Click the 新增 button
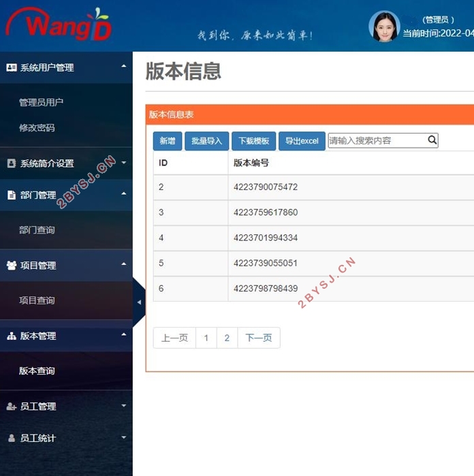 coord(168,141)
